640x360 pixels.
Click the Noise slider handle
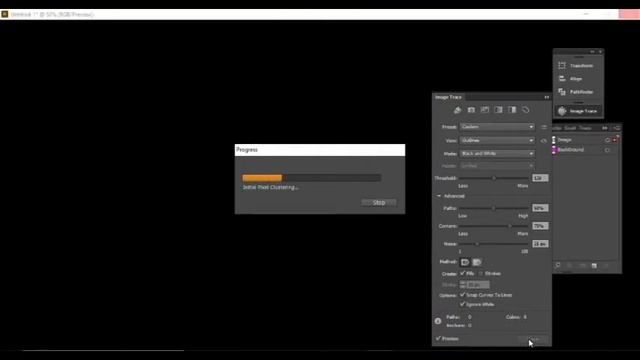coord(477,244)
